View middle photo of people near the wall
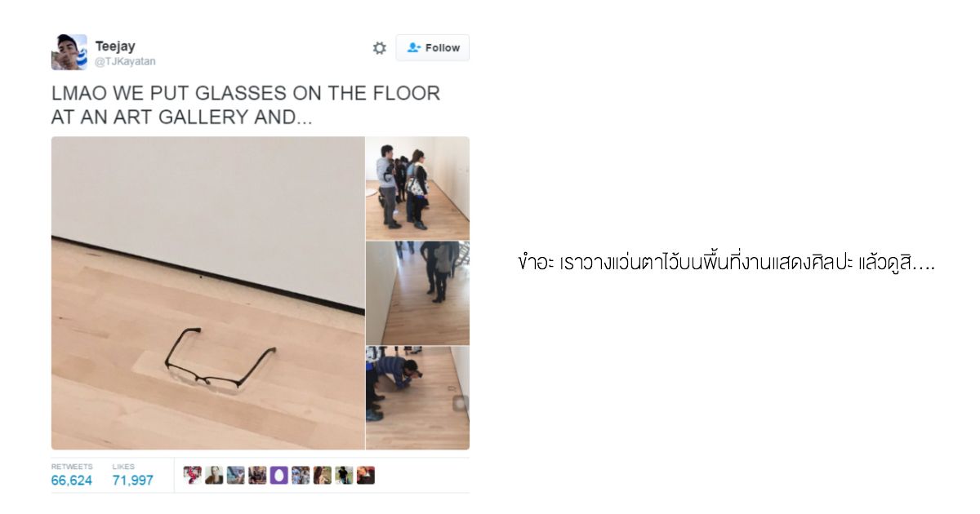Screen dimensions: 980x514 417,293
